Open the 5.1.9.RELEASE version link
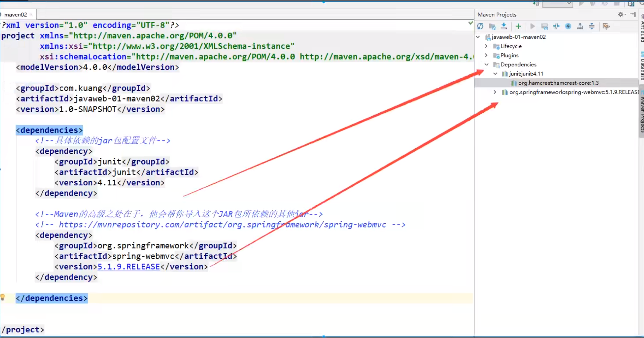Screen dimensions: 644x338 129,266
